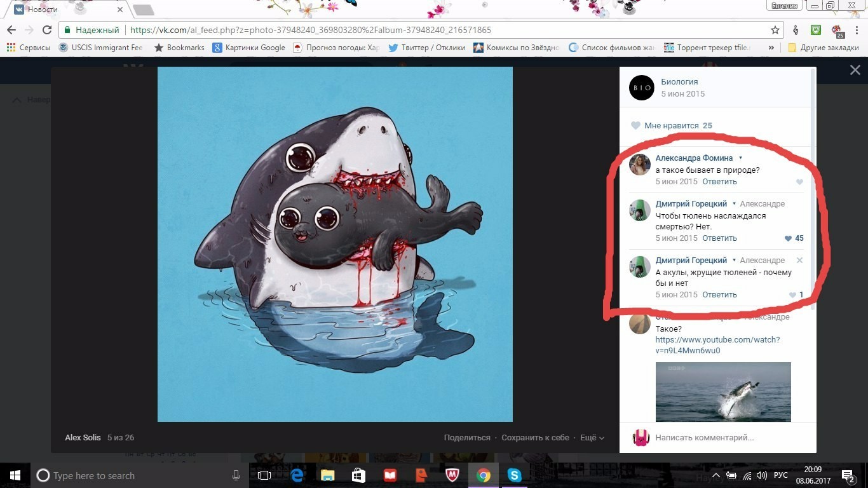Open the YouTube link in comment
Image resolution: width=868 pixels, height=488 pixels.
(717, 345)
